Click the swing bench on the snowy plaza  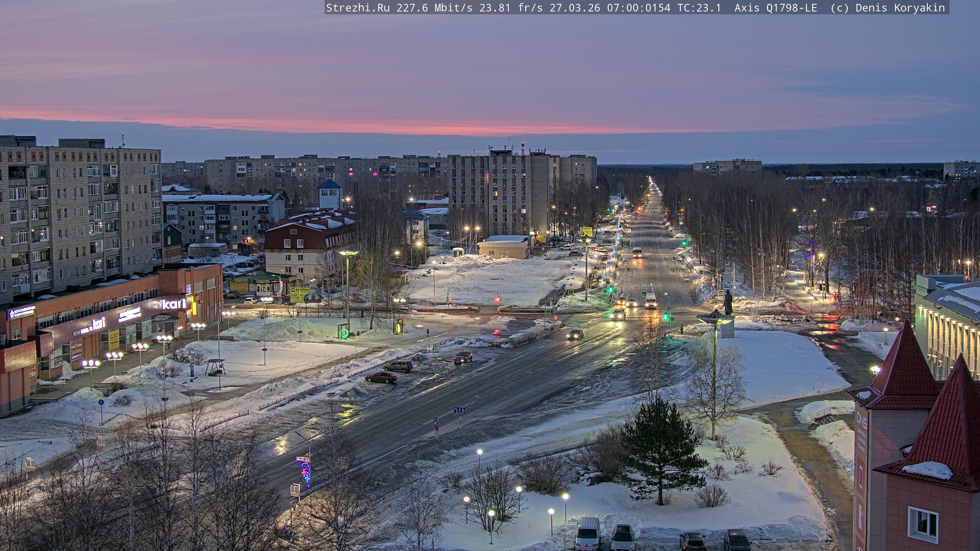pyautogui.click(x=215, y=367)
